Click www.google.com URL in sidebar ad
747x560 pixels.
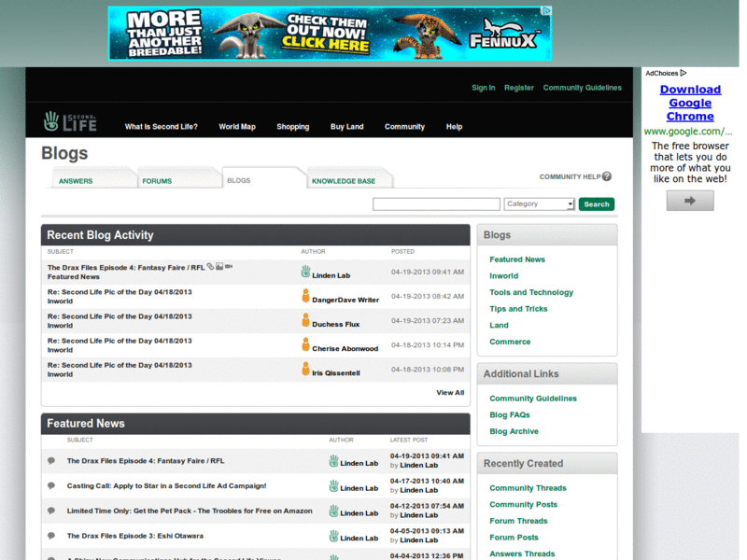[688, 132]
